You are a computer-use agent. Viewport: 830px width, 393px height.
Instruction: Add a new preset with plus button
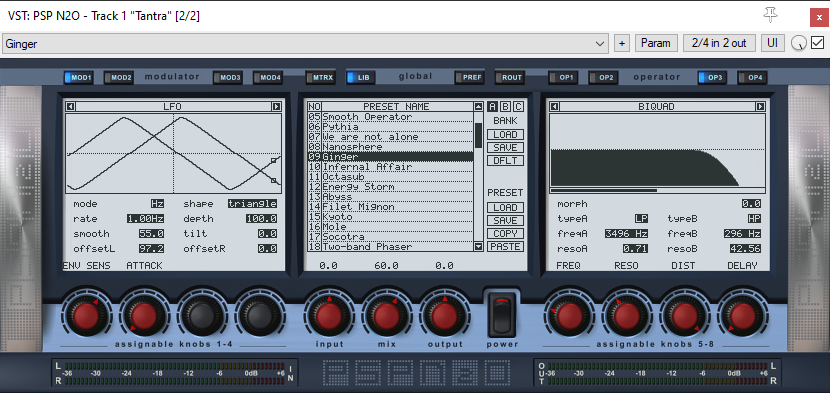(622, 43)
